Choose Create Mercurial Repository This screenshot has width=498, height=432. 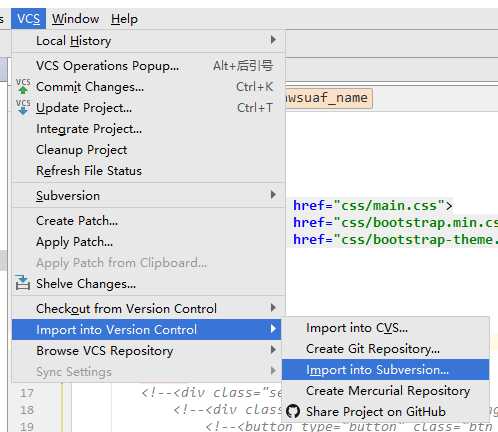click(x=385, y=390)
